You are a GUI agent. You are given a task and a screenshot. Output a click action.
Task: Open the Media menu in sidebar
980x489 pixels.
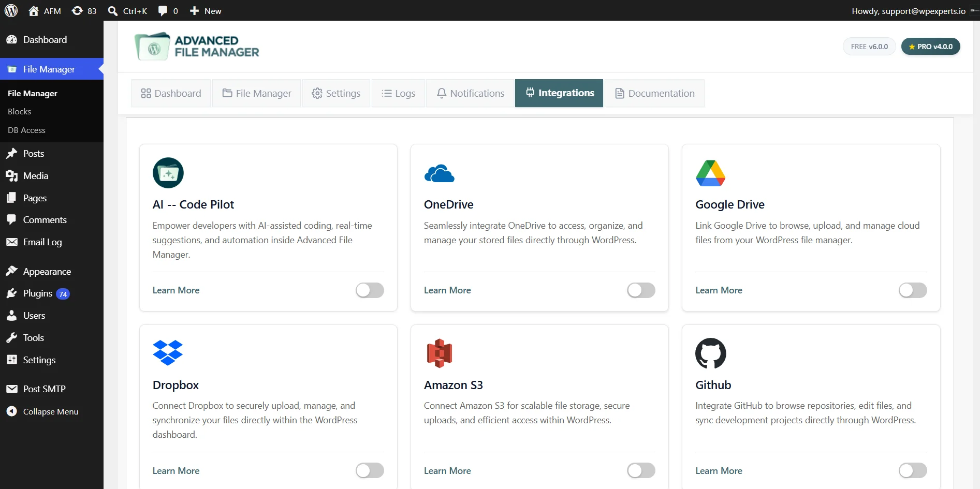(x=52, y=176)
